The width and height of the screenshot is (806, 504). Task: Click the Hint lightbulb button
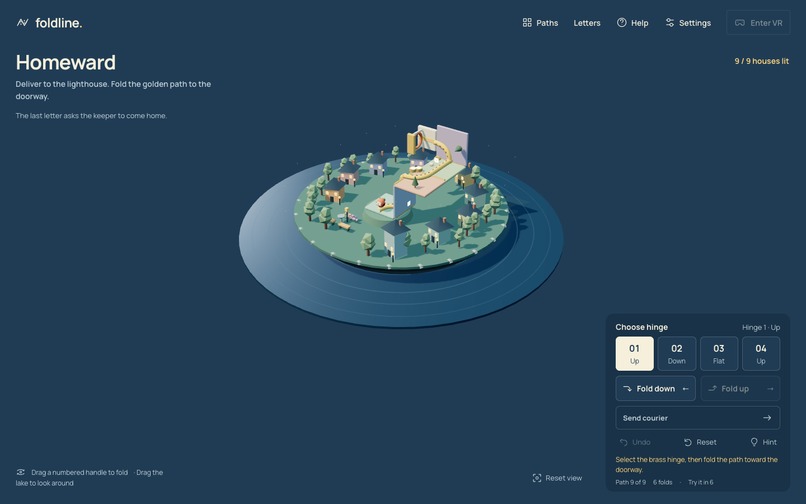(x=763, y=442)
